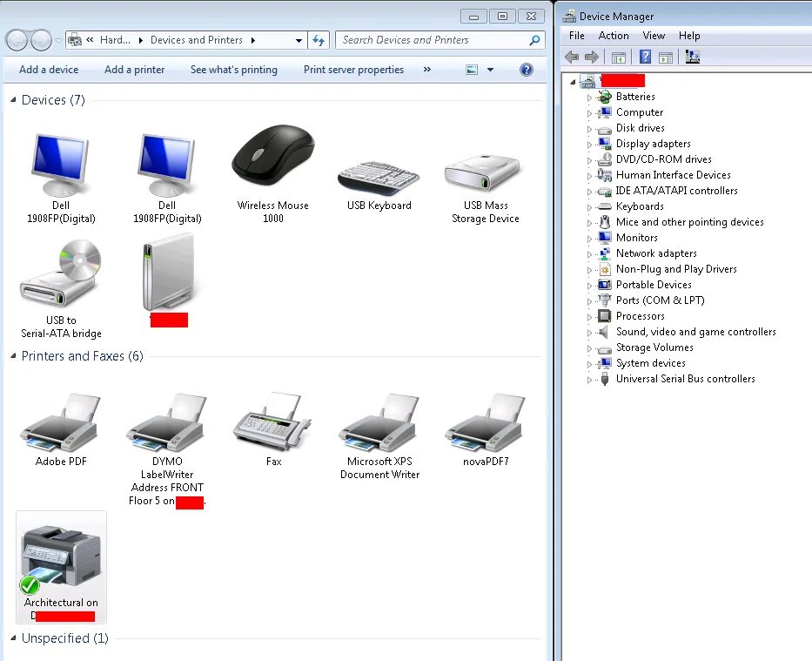The width and height of the screenshot is (812, 661).
Task: Select IDE ATA/ATAPI controllers node
Action: tap(676, 190)
